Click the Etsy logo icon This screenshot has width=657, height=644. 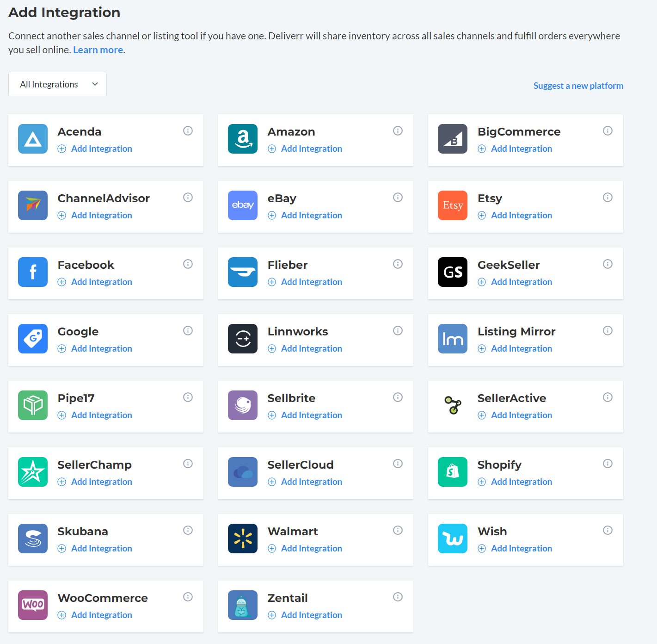[453, 205]
